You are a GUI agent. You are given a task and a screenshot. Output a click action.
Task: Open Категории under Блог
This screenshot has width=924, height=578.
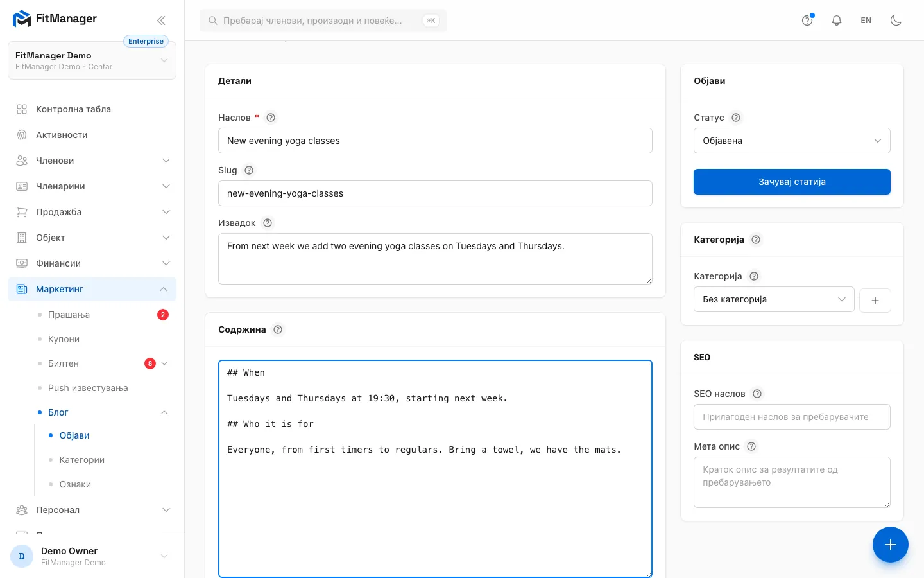(81, 460)
